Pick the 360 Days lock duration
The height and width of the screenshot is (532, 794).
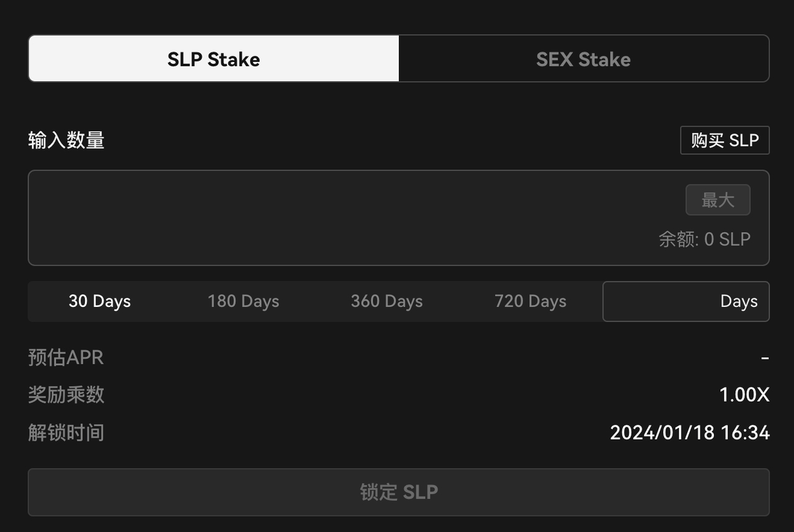click(386, 301)
